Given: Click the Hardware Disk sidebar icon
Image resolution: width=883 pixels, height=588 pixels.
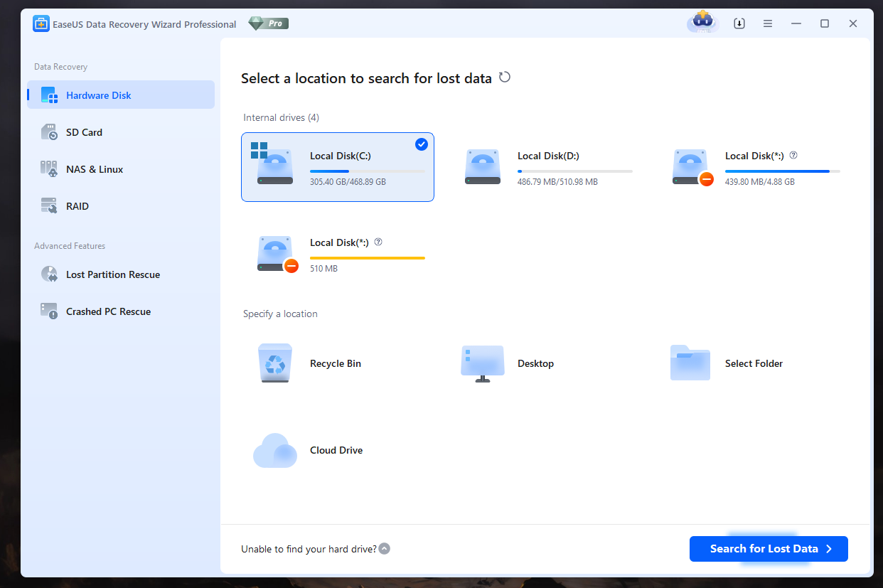Looking at the screenshot, I should pyautogui.click(x=49, y=95).
